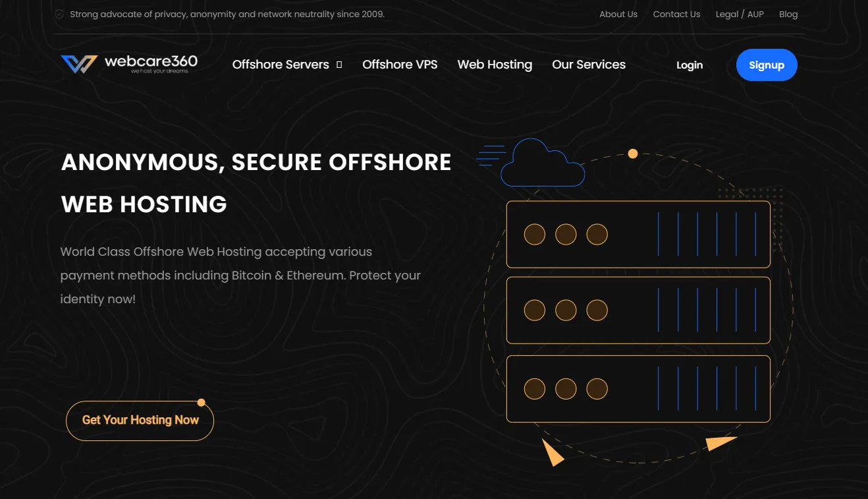This screenshot has height=499, width=868.
Task: Click the Login link
Action: [x=690, y=65]
